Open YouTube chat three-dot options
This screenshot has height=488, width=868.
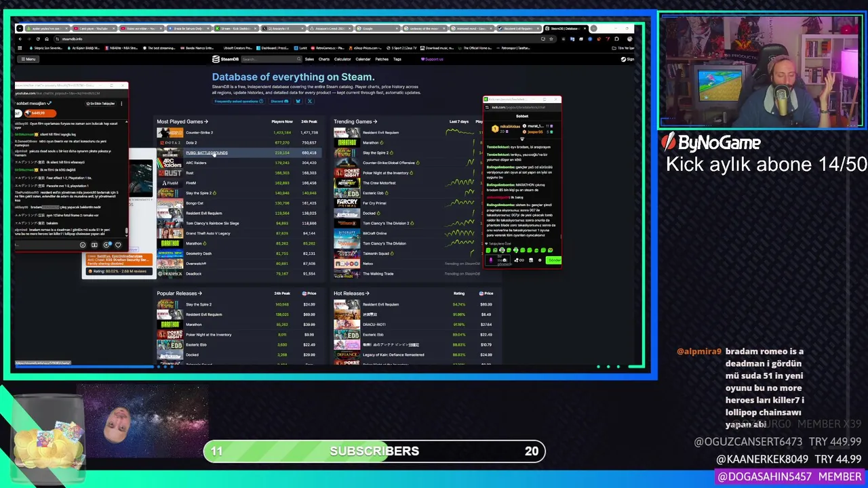click(x=121, y=104)
